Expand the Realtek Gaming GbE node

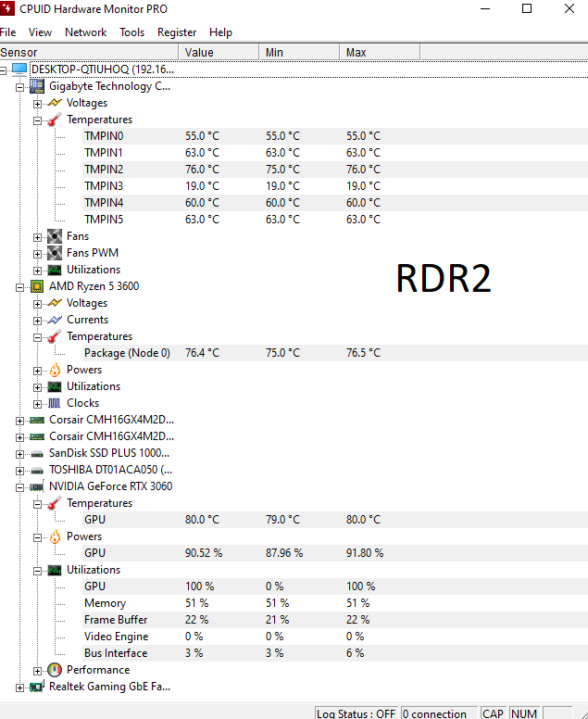pos(19,687)
